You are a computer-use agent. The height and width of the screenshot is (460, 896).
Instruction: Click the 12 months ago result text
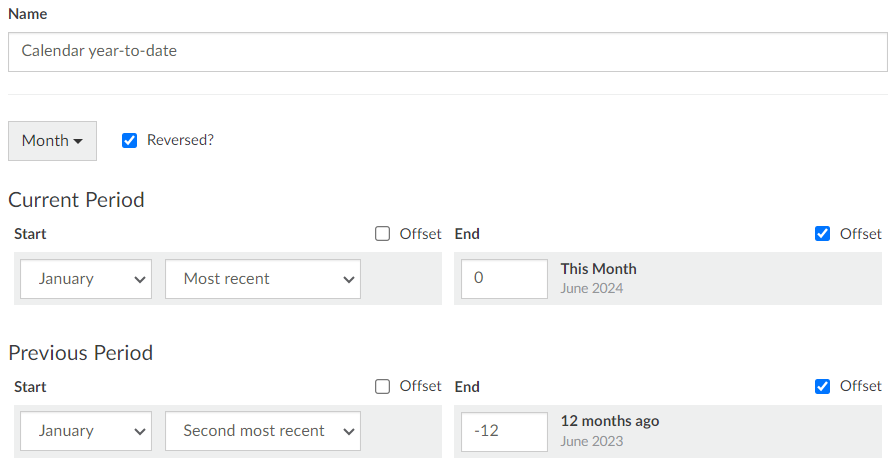point(610,421)
